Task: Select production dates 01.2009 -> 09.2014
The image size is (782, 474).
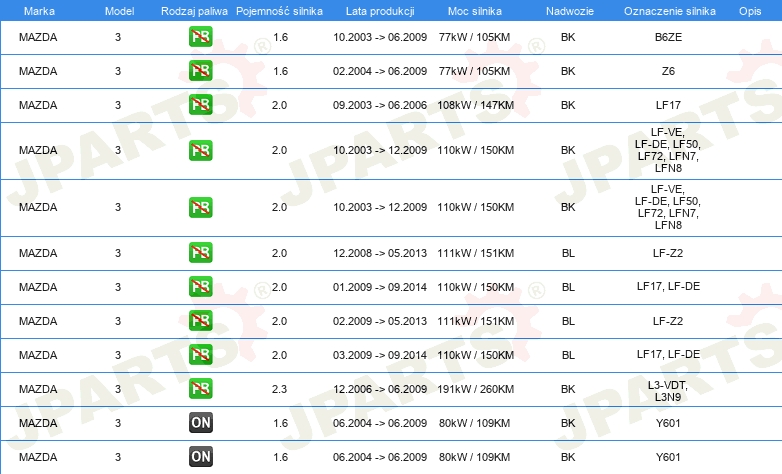Action: [380, 287]
